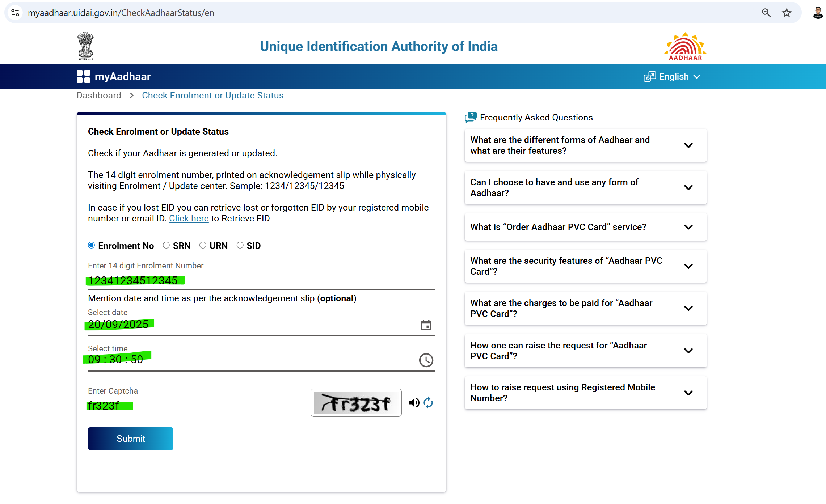Click here link to Retrieve EID
Image resolution: width=826 pixels, height=504 pixels.
(189, 218)
